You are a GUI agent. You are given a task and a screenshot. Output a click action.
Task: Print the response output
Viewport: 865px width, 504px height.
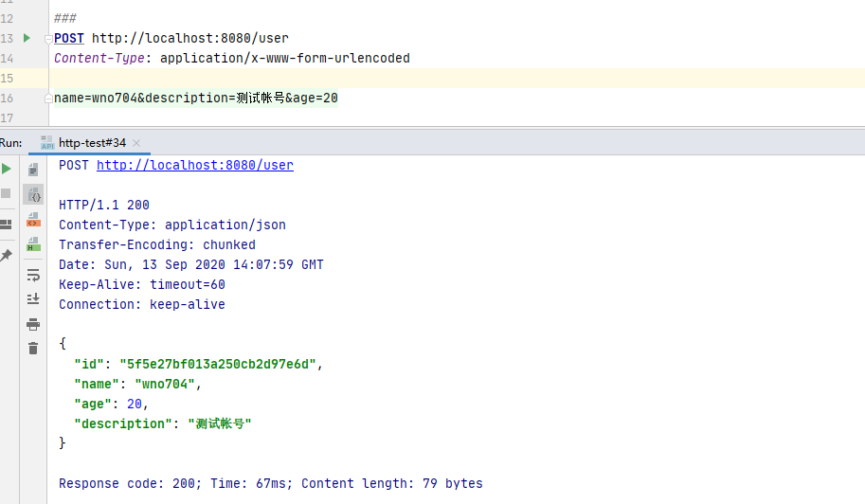coord(33,324)
